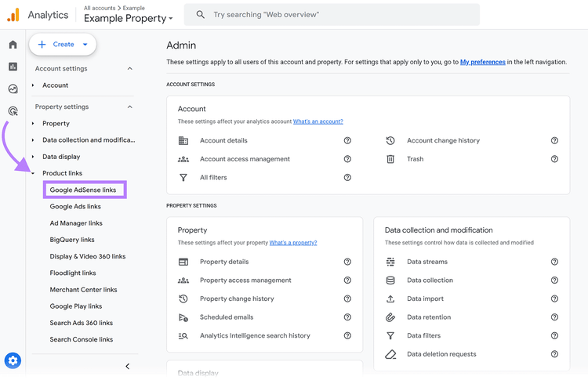Open the Explore icon in left rail
Viewport: 588px width, 380px height.
click(13, 89)
